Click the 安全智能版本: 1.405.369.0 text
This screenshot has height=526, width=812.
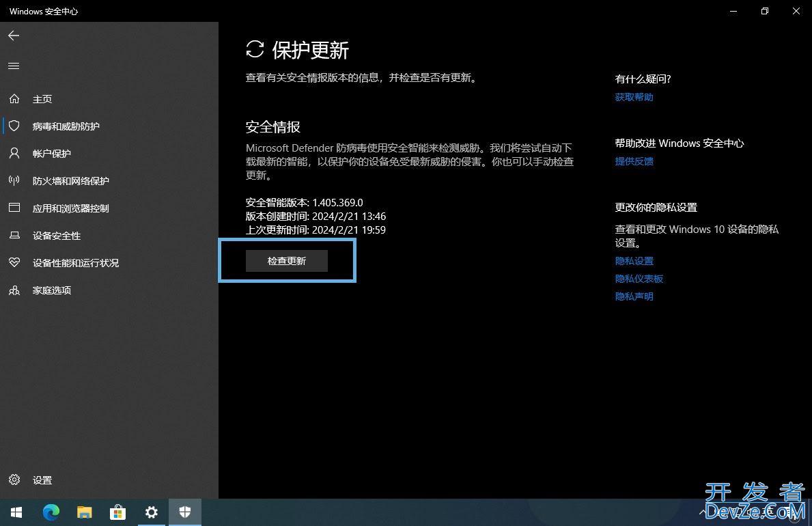[x=304, y=202]
